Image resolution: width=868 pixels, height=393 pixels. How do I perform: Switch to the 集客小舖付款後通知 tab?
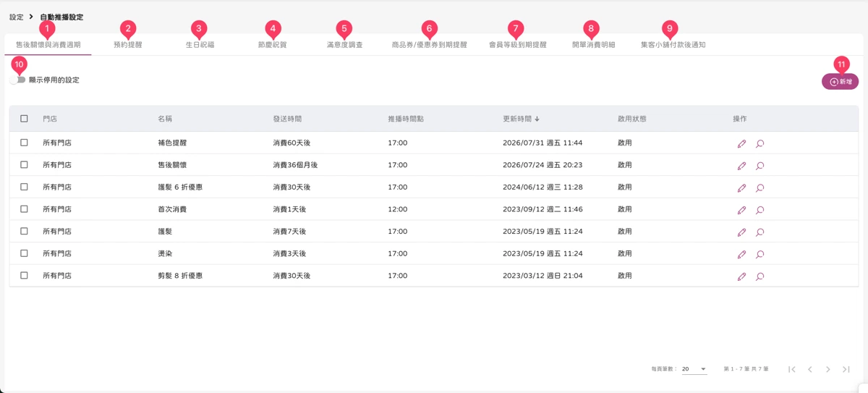673,45
